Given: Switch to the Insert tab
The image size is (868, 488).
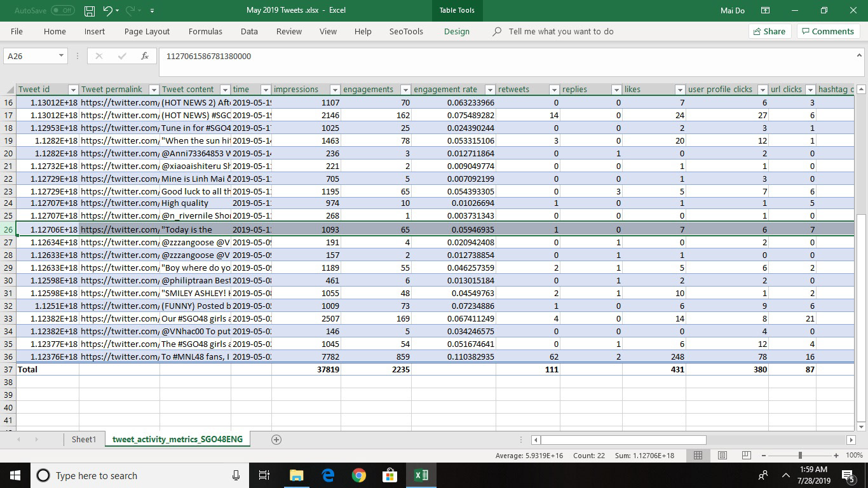Looking at the screenshot, I should coord(95,31).
